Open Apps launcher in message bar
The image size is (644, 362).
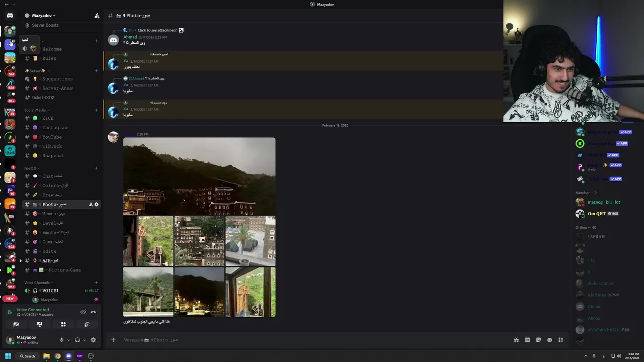click(560, 340)
